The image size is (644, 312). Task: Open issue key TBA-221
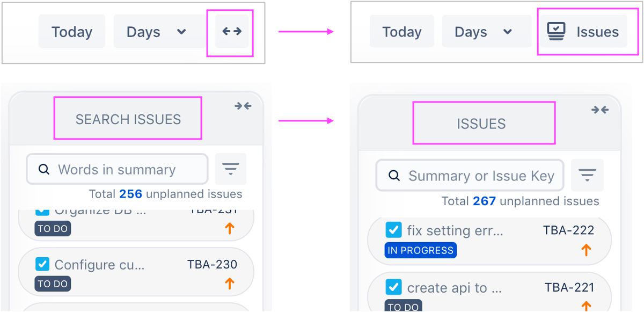569,287
